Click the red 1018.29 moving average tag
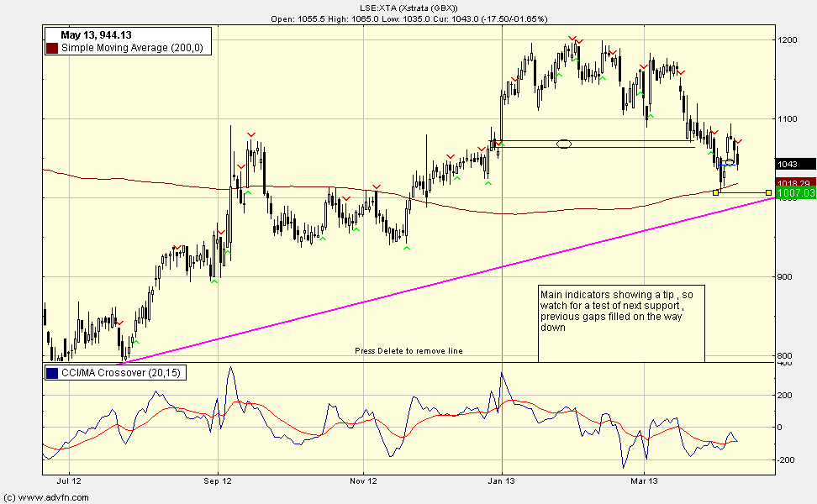 click(x=795, y=183)
